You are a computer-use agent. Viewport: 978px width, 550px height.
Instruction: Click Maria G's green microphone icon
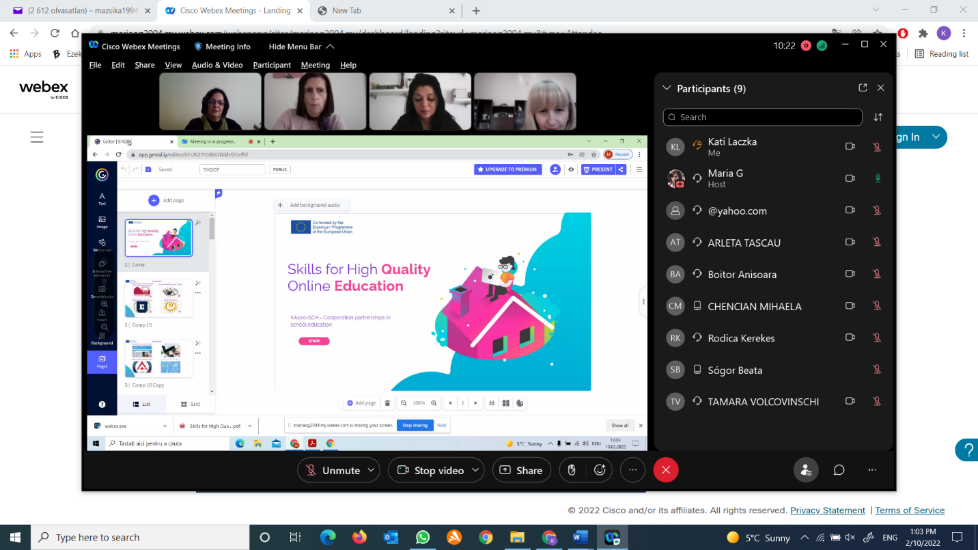878,178
